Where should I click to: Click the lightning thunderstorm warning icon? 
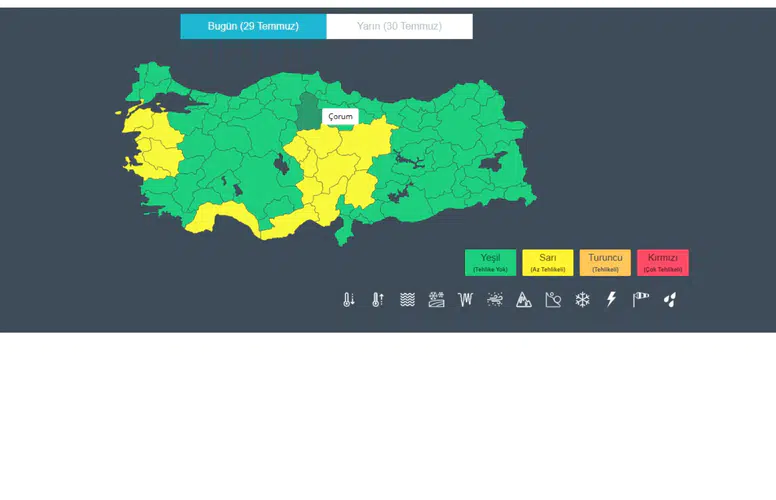point(612,300)
